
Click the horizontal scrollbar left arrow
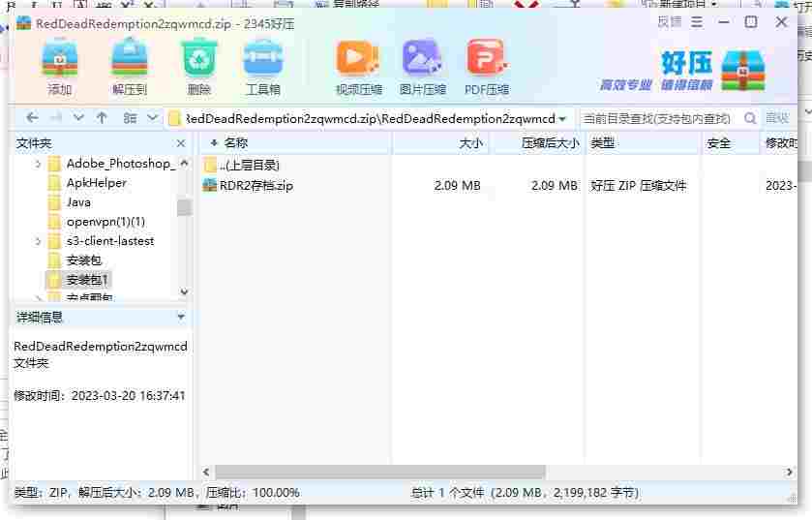pos(206,472)
